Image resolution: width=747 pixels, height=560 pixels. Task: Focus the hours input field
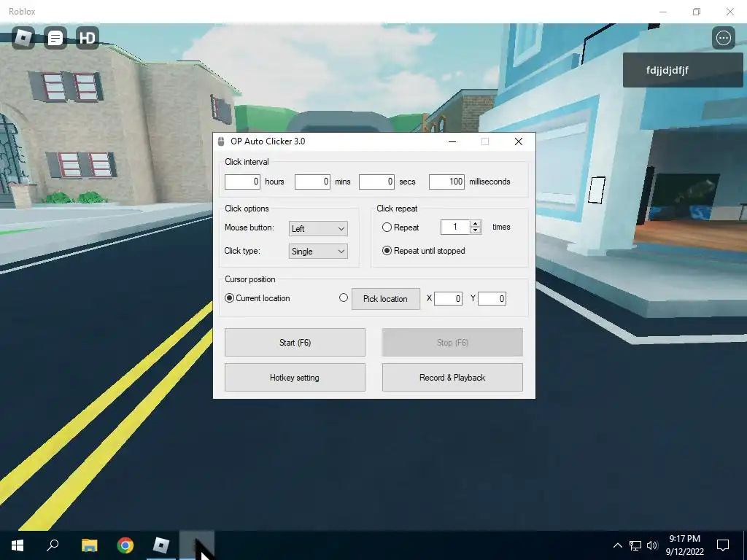pos(242,182)
